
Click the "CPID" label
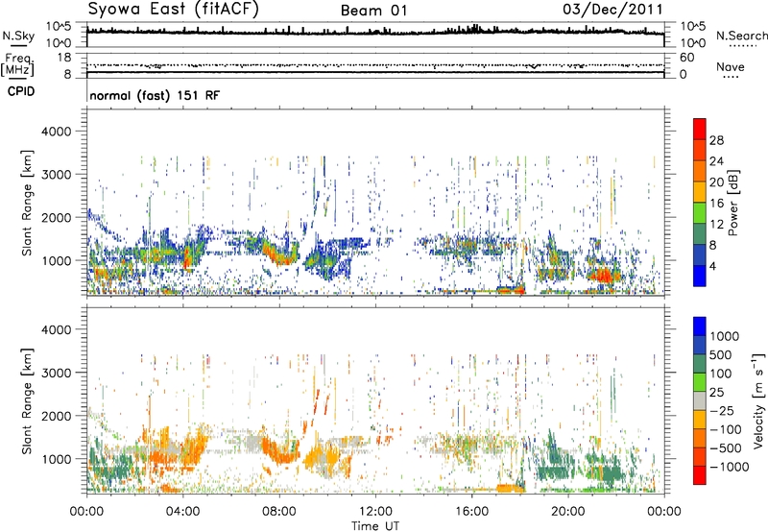point(21,91)
